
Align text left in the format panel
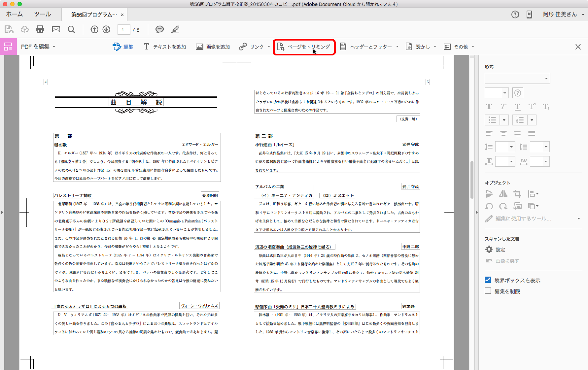tap(489, 133)
